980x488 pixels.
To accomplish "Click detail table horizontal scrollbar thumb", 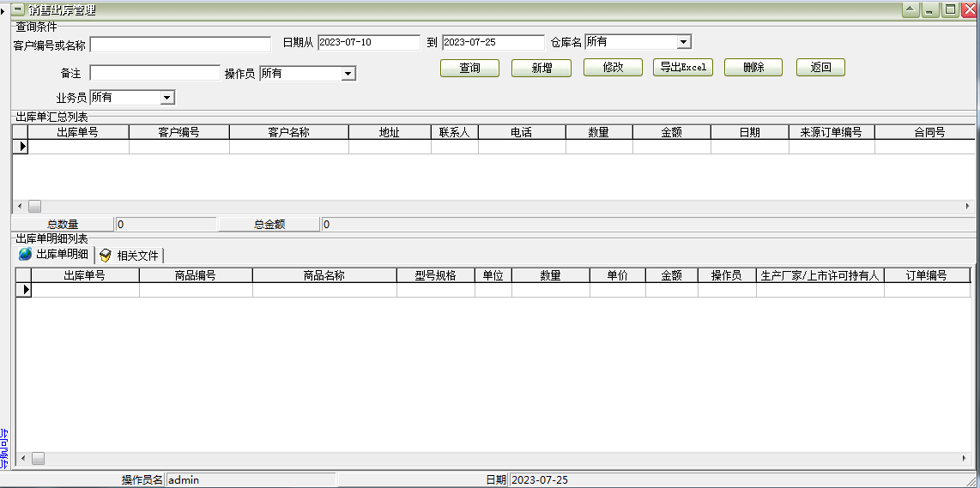I will pyautogui.click(x=38, y=459).
